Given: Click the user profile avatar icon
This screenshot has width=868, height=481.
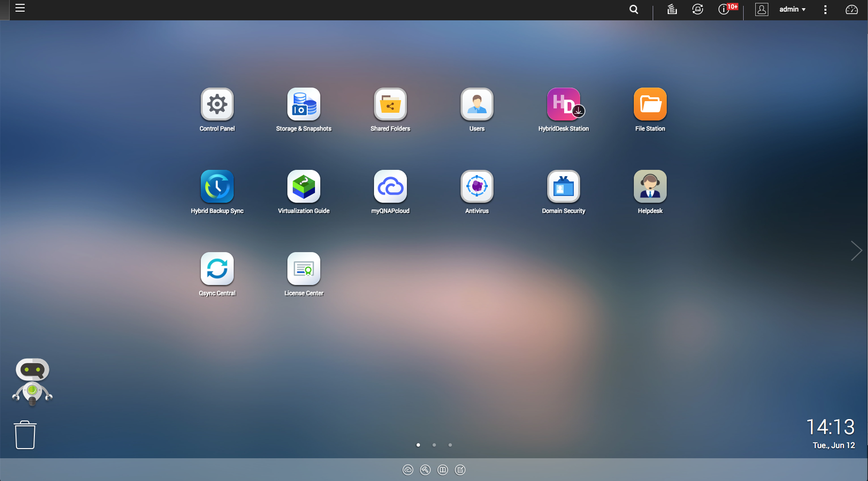Looking at the screenshot, I should click(762, 9).
